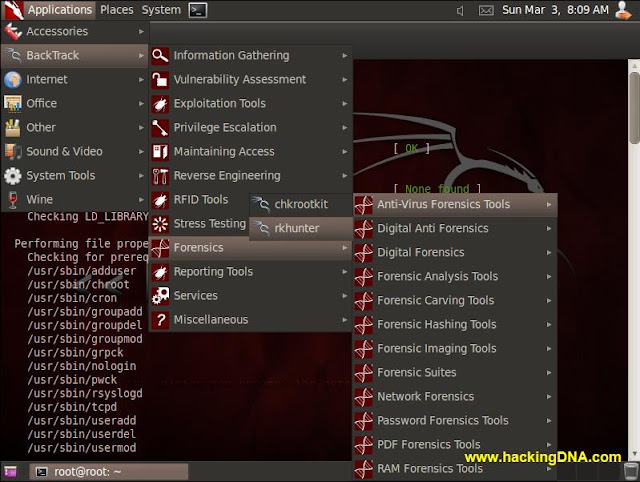Launch chkrootkit from the submenu
Screen dimensions: 640x482
[301, 204]
